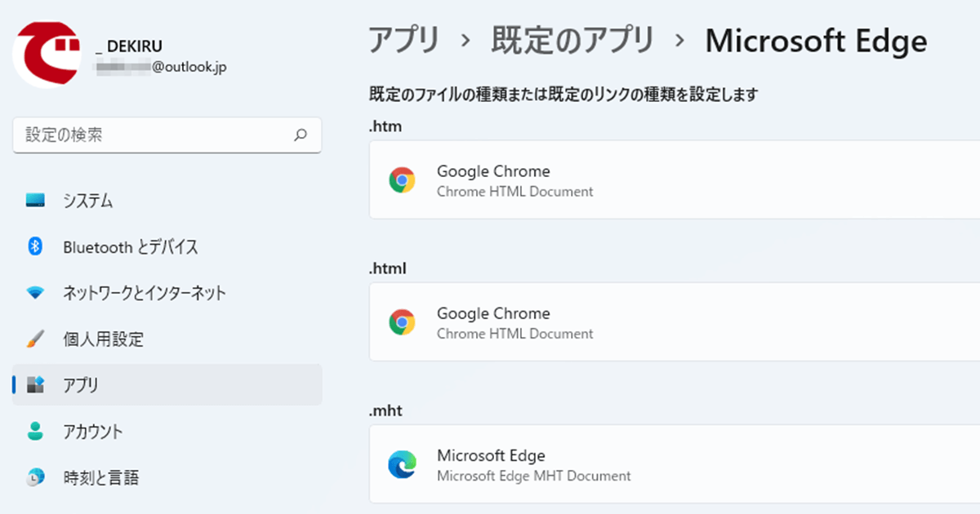Change default app for .html
This screenshot has height=514, width=980.
[x=675, y=321]
